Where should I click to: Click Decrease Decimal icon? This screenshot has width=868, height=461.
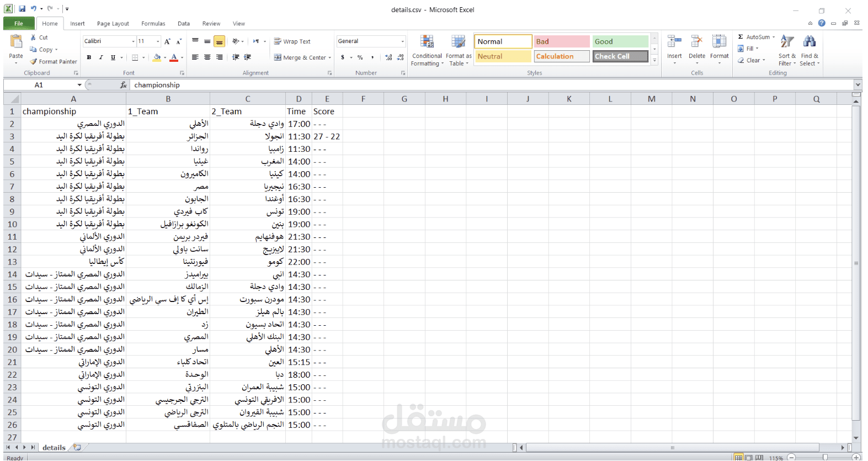[401, 57]
